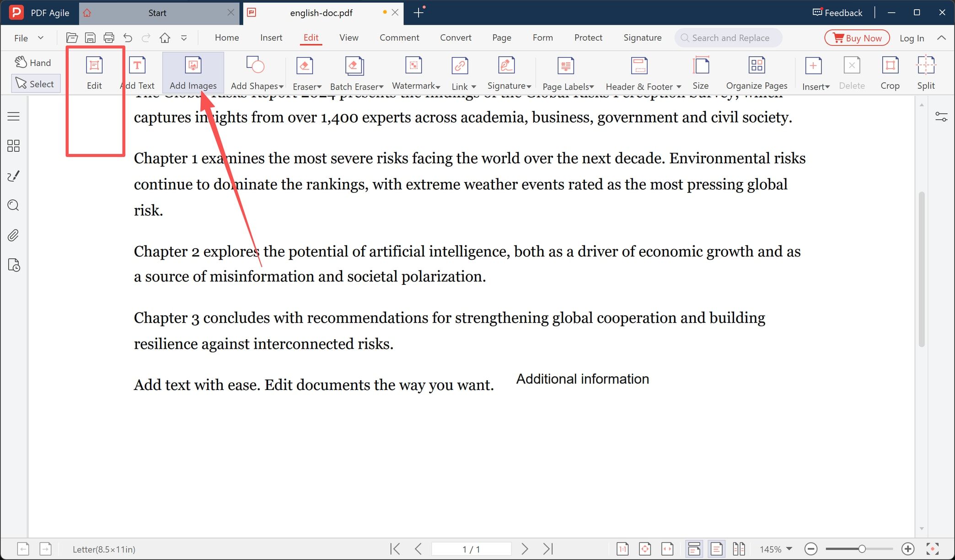
Task: Activate the Select tool
Action: [x=36, y=84]
